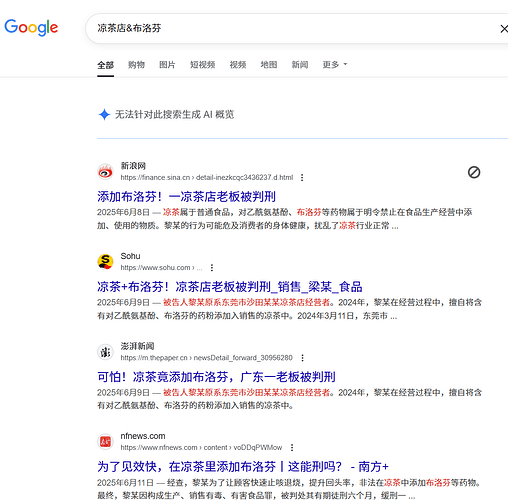508x500 pixels.
Task: Switch to the 图片 tab
Action: pos(167,65)
